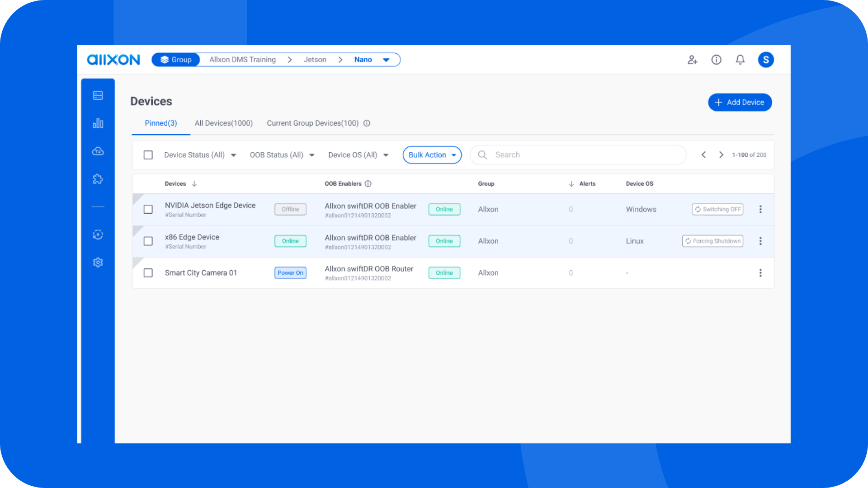This screenshot has height=488, width=868.
Task: Click the add user icon
Action: (693, 60)
